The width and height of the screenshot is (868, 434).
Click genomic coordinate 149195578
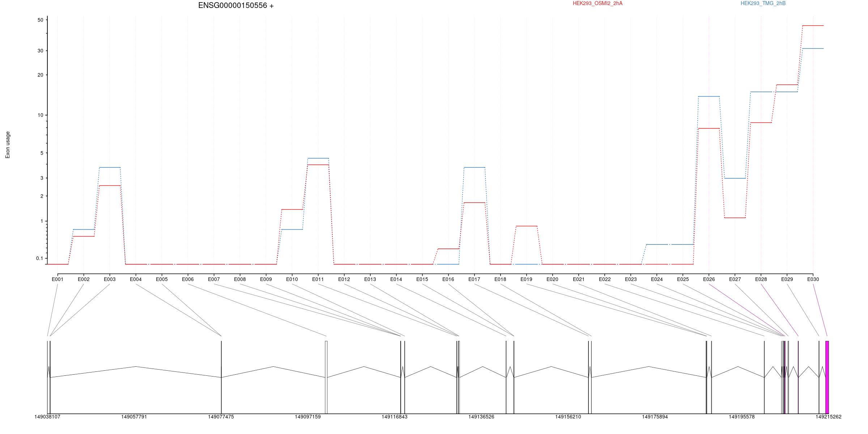pos(742,417)
